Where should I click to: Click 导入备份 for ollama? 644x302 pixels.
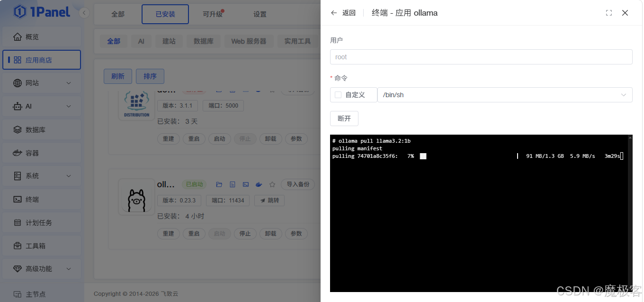click(x=298, y=184)
